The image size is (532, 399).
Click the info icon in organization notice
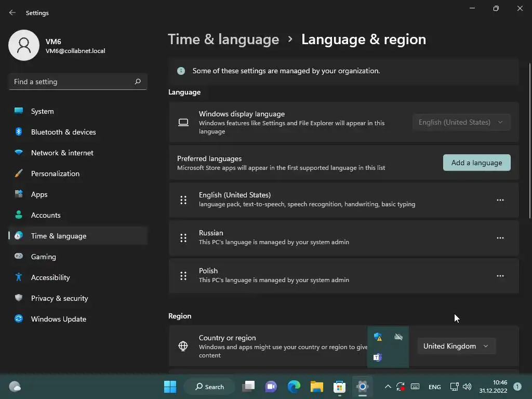pos(181,71)
